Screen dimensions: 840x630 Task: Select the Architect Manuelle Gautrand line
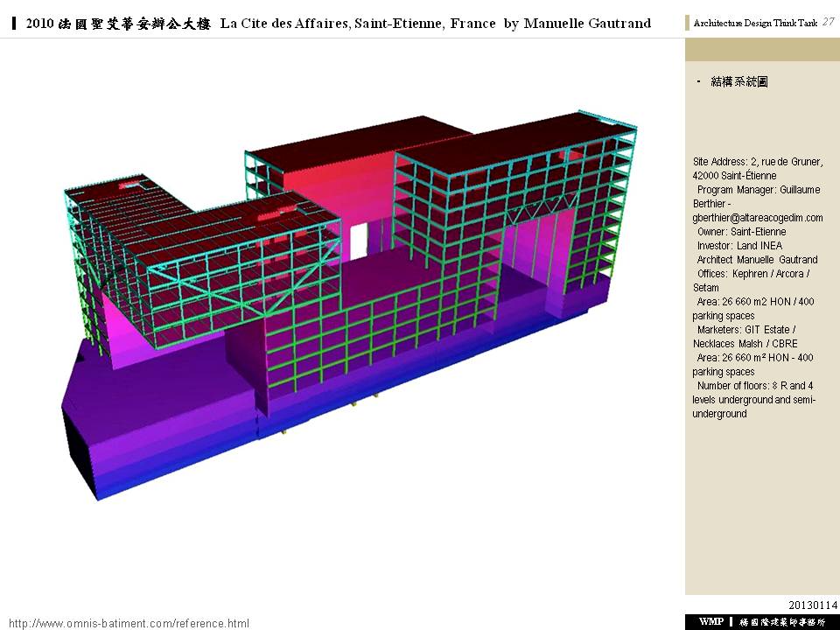coord(757,260)
